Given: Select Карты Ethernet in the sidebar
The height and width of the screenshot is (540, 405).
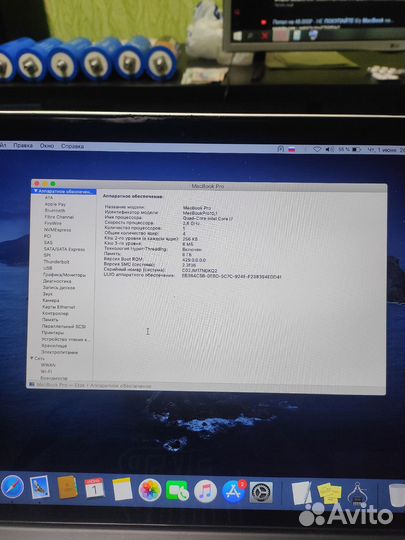Looking at the screenshot, I should tap(59, 307).
